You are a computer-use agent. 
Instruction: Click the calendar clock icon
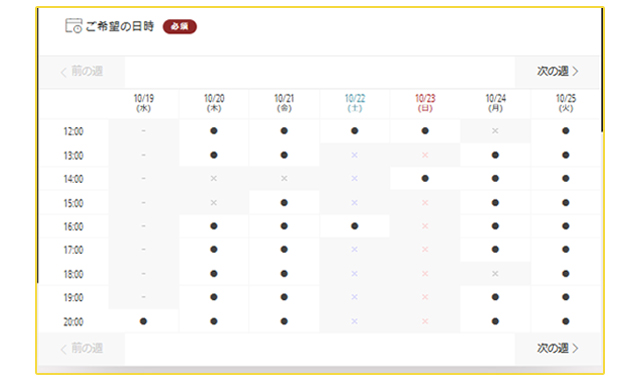(x=73, y=26)
